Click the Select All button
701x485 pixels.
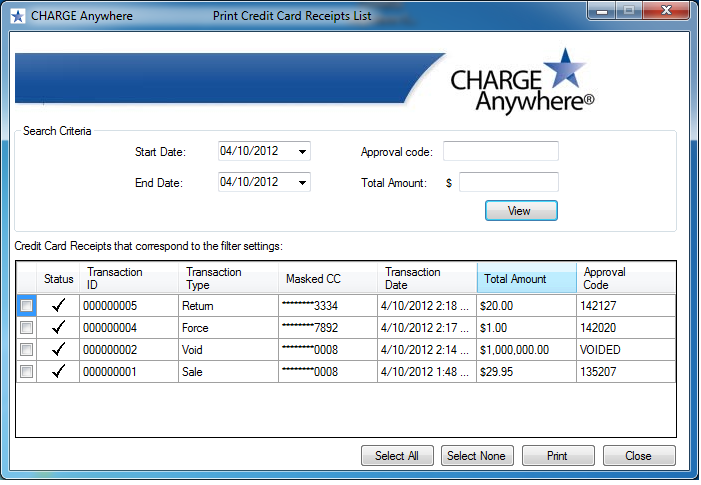pos(397,456)
